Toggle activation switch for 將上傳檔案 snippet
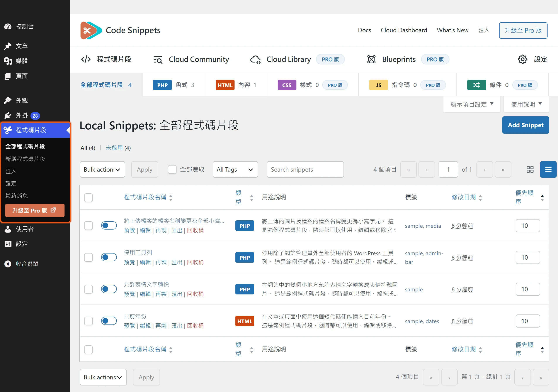558x392 pixels. pyautogui.click(x=109, y=225)
